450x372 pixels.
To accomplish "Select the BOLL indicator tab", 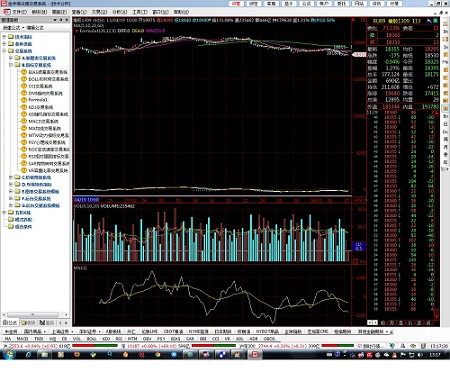I will point(91,339).
